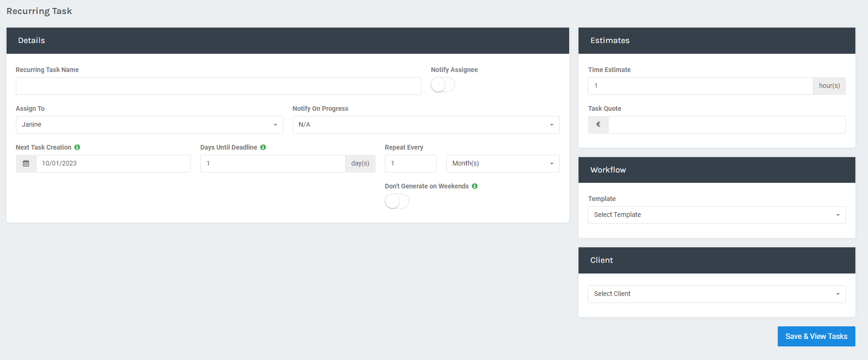Click the day(s) unit label

[361, 164]
